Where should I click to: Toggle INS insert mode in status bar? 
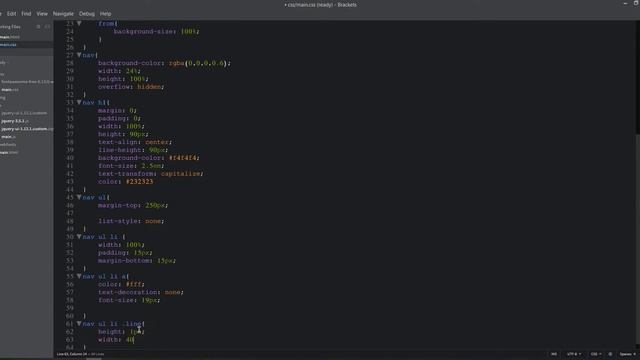[554, 354]
